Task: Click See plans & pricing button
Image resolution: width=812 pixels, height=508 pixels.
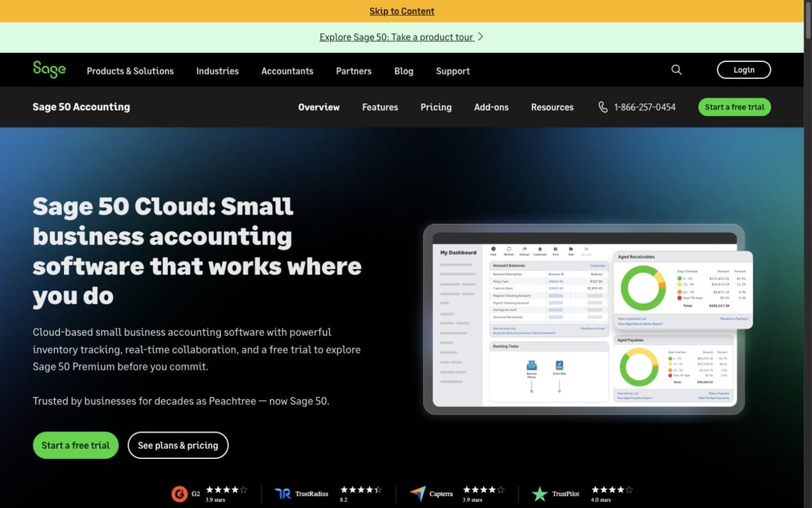Action: [x=178, y=445]
